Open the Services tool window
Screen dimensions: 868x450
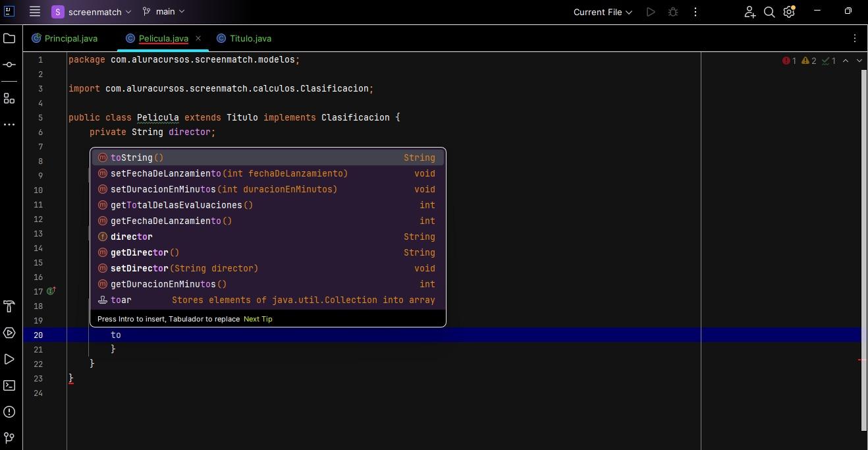tap(9, 333)
